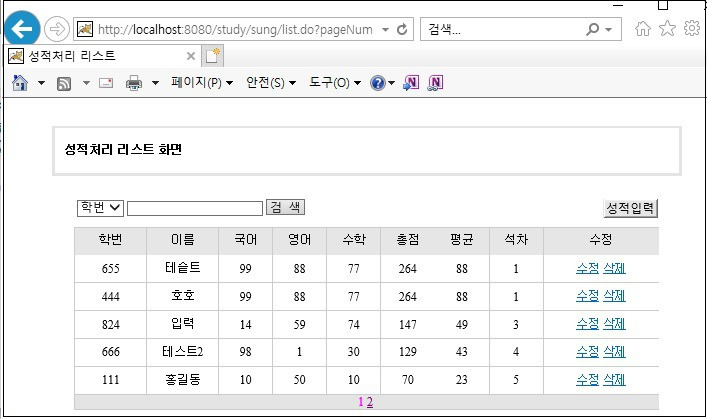The height and width of the screenshot is (419, 707).
Task: Click the 성적처리 리스트 화면 heading
Action: pos(123,150)
